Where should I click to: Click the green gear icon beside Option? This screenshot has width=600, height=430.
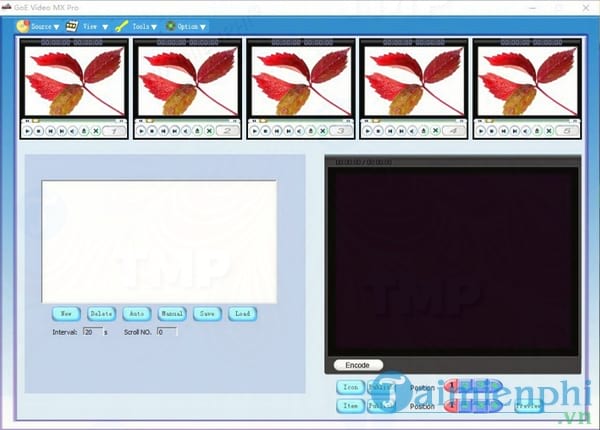[171, 26]
